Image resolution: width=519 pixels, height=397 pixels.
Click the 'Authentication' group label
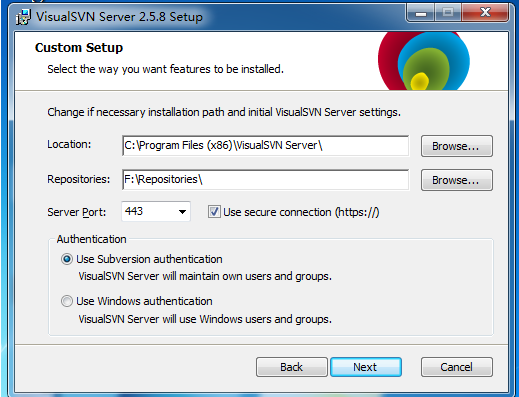point(91,239)
